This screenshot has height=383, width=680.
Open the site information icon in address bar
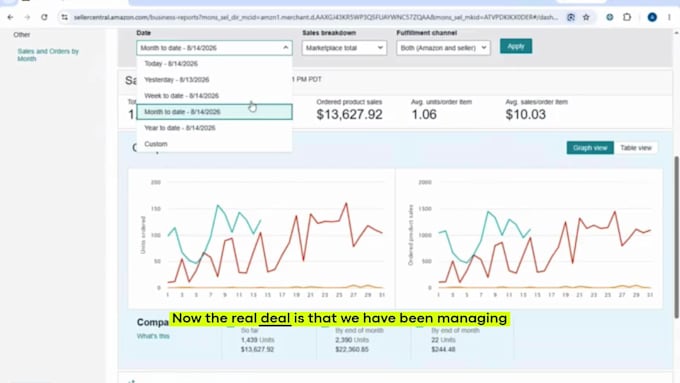tap(65, 17)
